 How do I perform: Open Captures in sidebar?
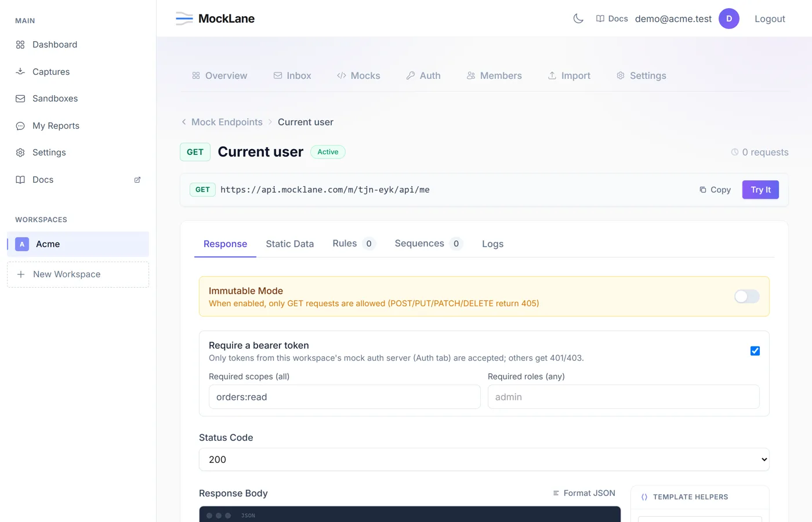pyautogui.click(x=78, y=71)
